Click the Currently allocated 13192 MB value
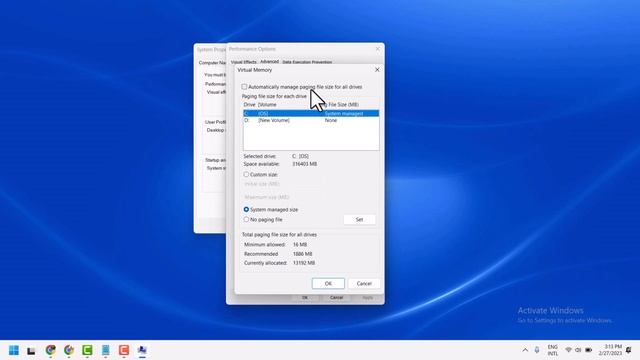The image size is (640, 360). point(304,263)
